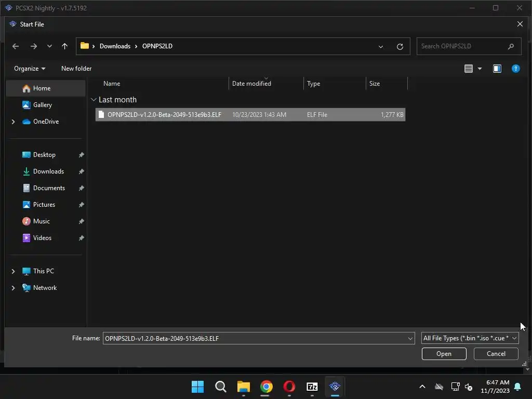Change the view layout icon

click(x=469, y=69)
